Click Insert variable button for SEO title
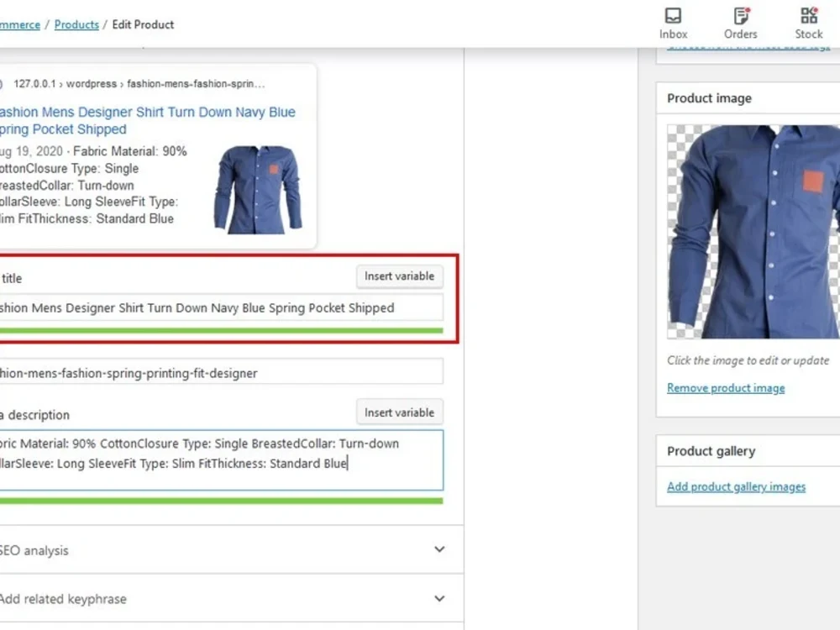 point(400,276)
